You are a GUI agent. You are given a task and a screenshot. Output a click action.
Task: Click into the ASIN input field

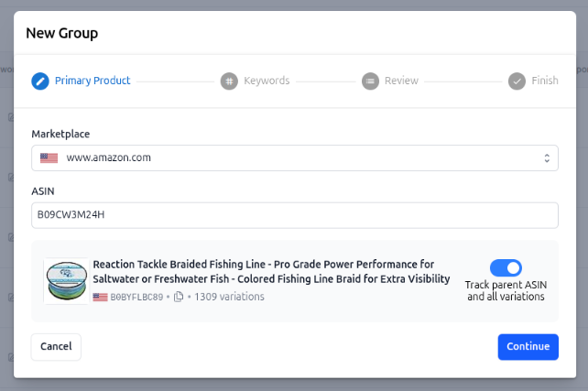tap(295, 215)
